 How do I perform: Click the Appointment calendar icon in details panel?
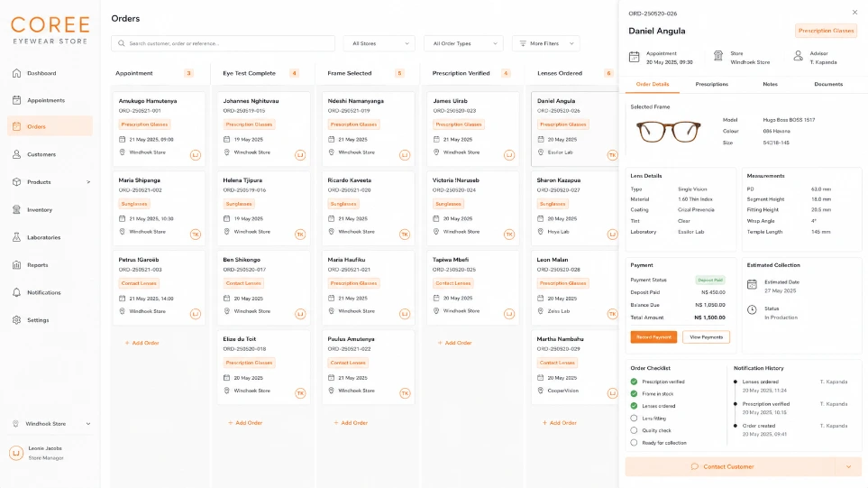635,57
